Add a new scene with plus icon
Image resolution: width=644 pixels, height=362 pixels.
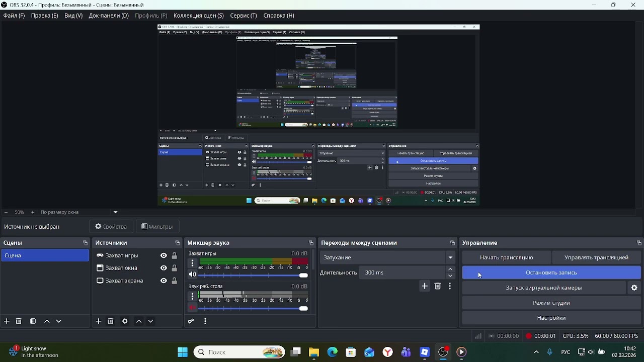click(x=7, y=321)
